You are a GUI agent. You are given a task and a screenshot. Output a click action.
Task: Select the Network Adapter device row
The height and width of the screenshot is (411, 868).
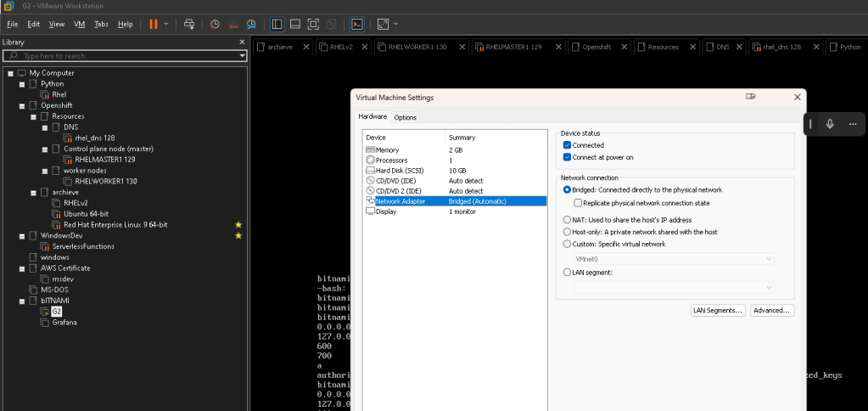[456, 201]
